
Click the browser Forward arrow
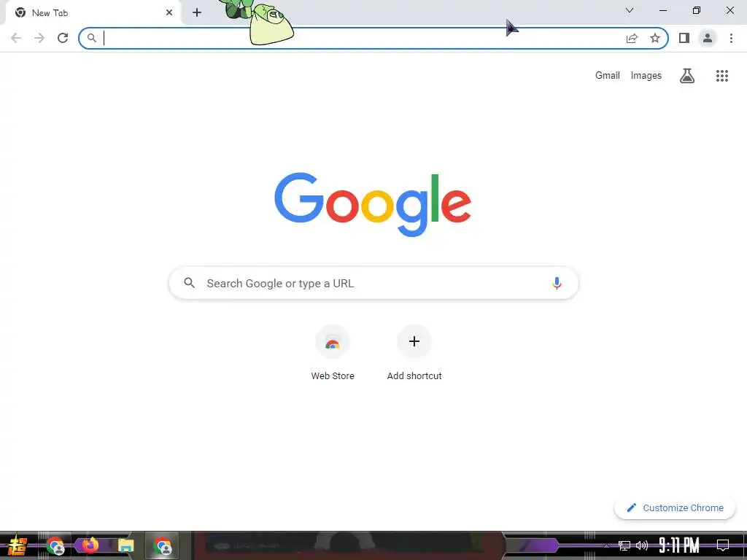pos(39,38)
